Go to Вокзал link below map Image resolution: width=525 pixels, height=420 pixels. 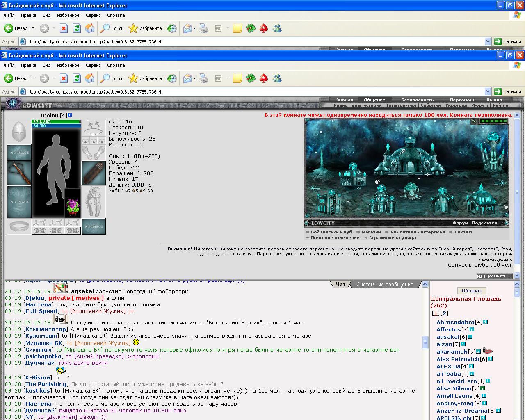pyautogui.click(x=463, y=232)
